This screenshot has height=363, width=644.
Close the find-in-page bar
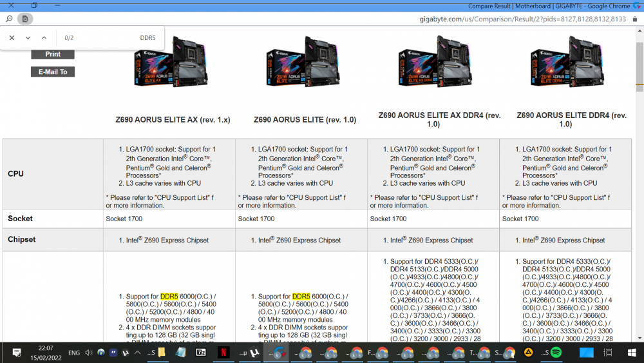[x=12, y=38]
